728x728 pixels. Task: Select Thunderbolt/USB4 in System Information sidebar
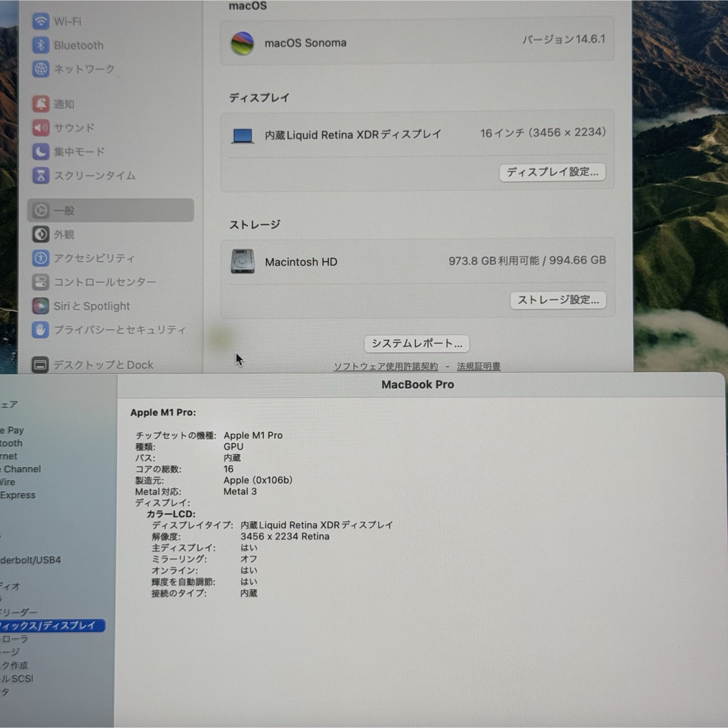[x=30, y=560]
